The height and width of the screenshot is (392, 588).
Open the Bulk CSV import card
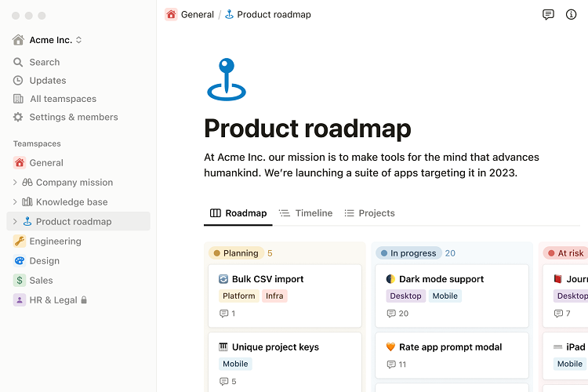click(285, 296)
